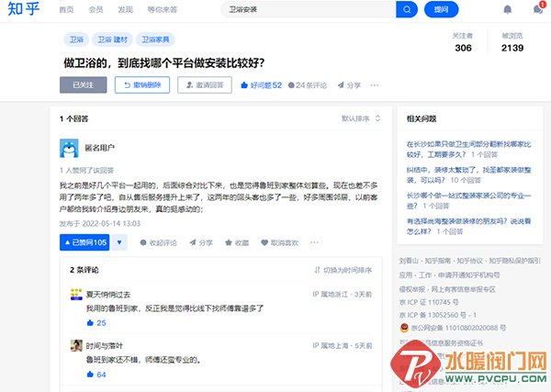Click the 知乎指南 footer link
The height and width of the screenshot is (392, 551).
437,261
